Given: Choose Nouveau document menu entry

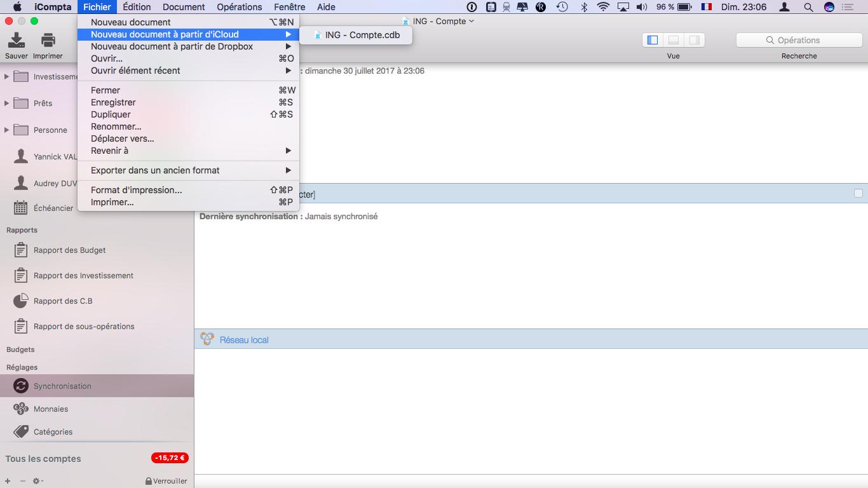Looking at the screenshot, I should (188, 22).
